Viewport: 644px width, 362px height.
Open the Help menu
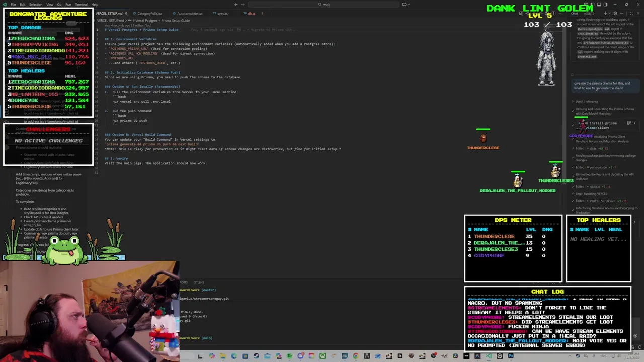point(95,4)
